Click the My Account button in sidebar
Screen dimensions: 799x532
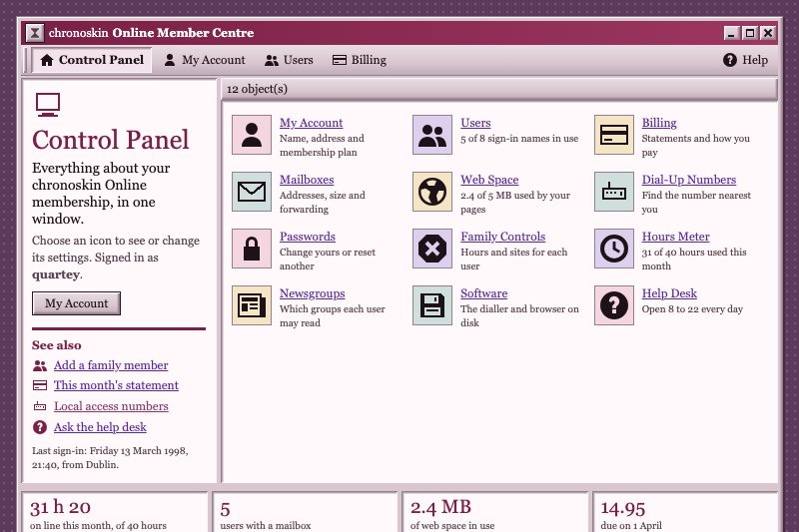[x=77, y=303]
